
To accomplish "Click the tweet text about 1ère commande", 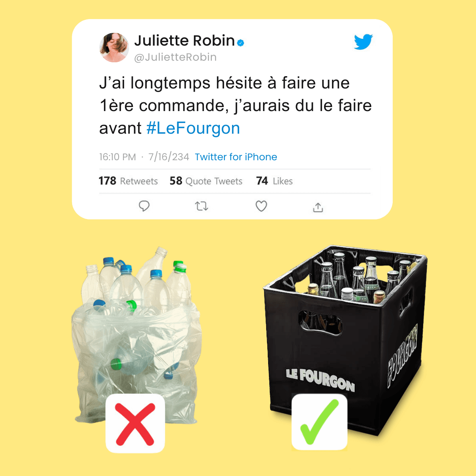I will pos(236,106).
